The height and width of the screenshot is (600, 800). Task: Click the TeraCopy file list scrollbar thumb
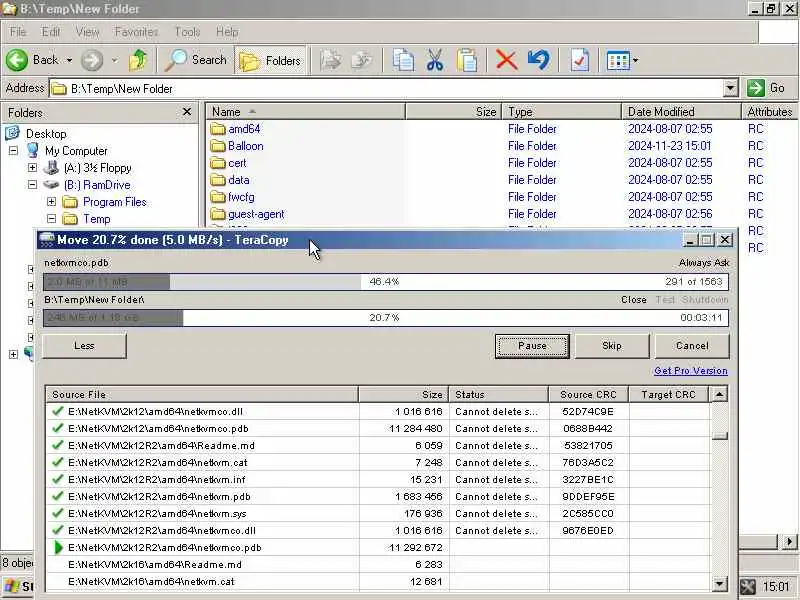point(719,436)
